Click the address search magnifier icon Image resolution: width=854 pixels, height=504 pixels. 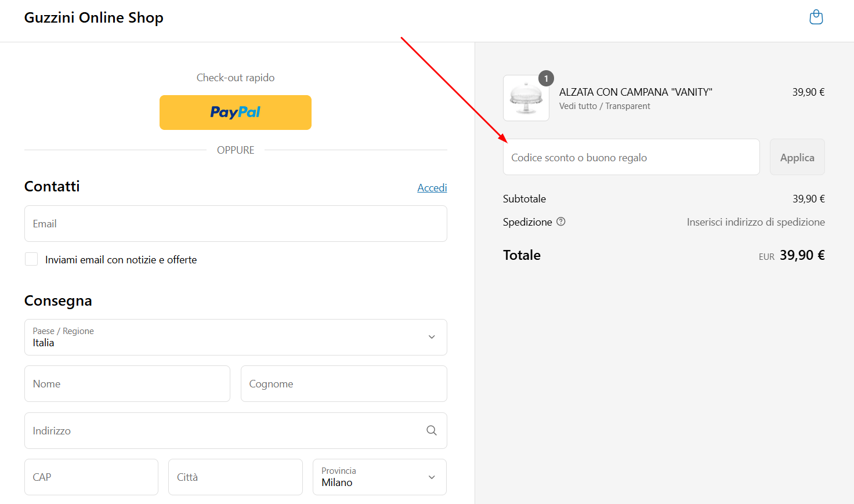[431, 430]
